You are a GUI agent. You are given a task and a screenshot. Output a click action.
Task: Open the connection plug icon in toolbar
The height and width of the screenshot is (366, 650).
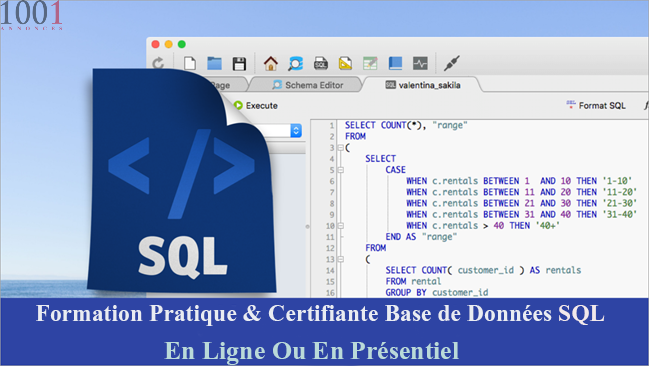(451, 63)
